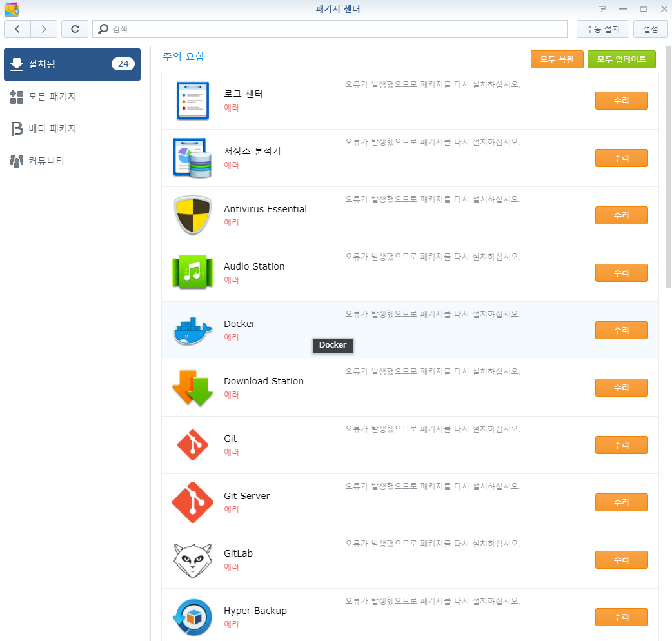672x641 pixels.
Task: Repair Antivirus Essential with 수리 button
Action: (622, 215)
